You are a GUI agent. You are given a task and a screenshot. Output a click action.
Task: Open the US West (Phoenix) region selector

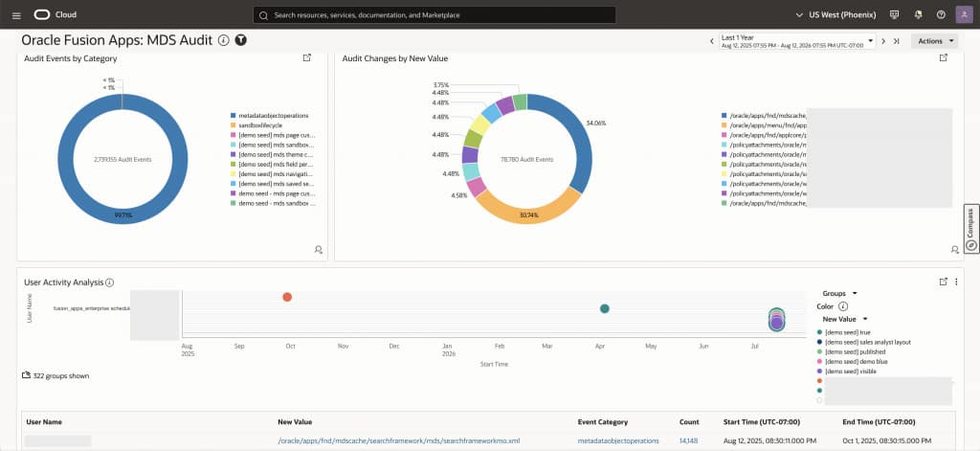(x=835, y=14)
